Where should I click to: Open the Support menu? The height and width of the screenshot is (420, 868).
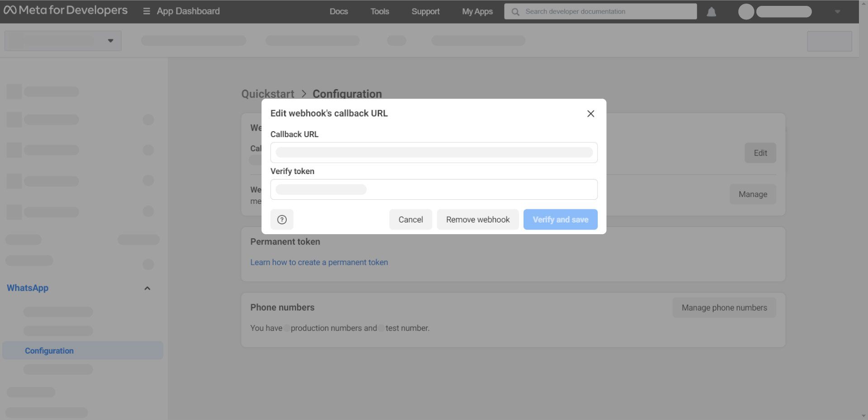coord(425,11)
